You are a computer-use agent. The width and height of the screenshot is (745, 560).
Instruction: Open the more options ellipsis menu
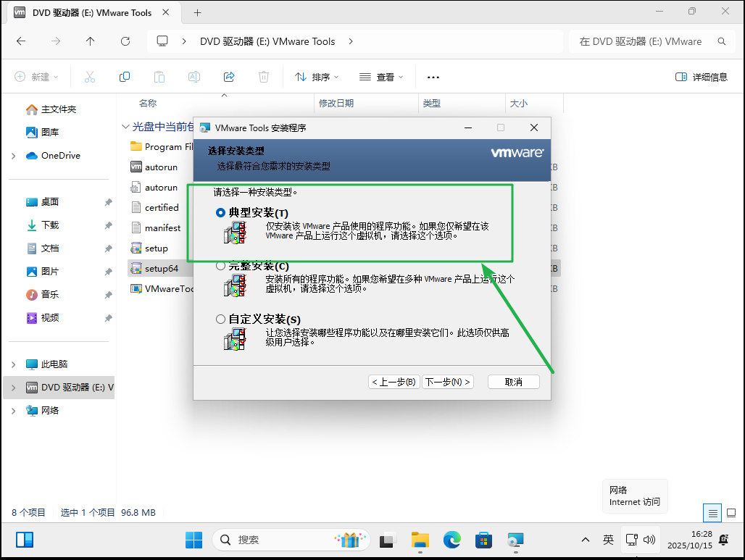433,77
